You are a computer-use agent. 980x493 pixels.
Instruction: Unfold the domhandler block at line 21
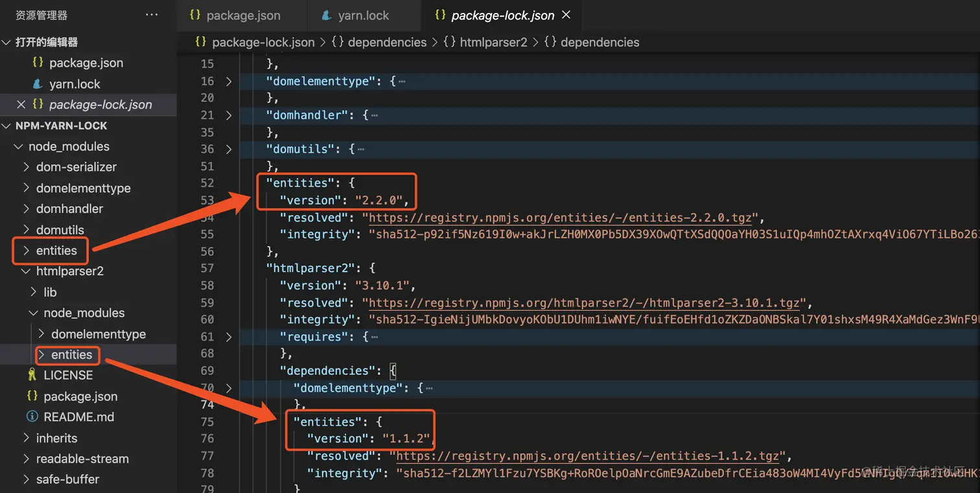[228, 115]
